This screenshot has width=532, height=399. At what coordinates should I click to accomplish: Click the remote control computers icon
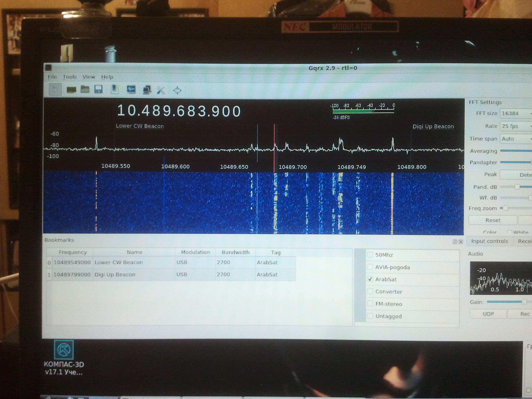point(147,90)
